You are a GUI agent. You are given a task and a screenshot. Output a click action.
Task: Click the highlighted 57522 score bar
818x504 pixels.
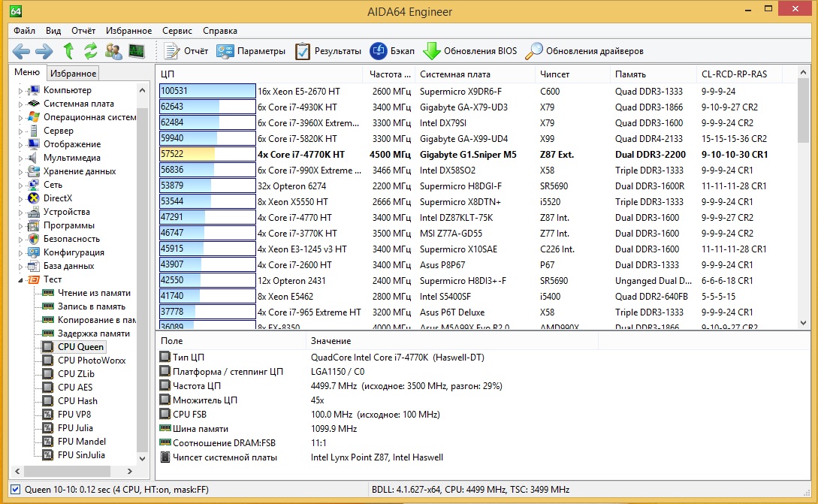(207, 154)
